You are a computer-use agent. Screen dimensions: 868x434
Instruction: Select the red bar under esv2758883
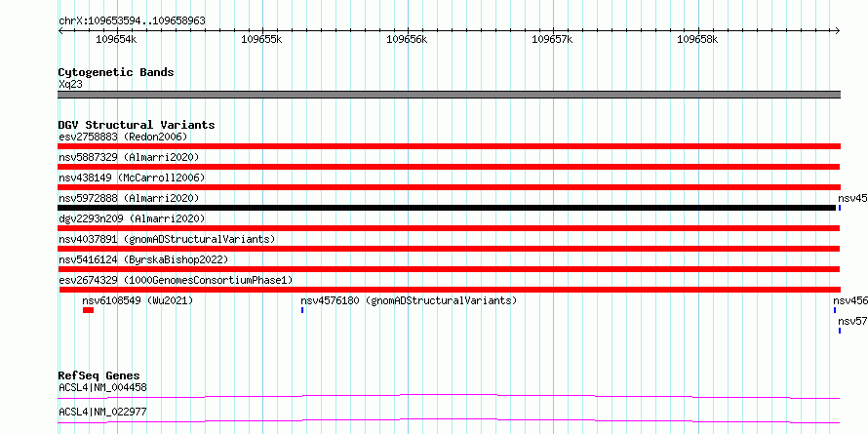coord(450,146)
